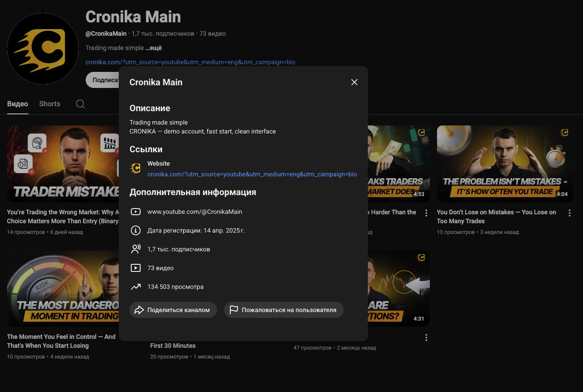Click the trending arrow views icon

tap(135, 287)
